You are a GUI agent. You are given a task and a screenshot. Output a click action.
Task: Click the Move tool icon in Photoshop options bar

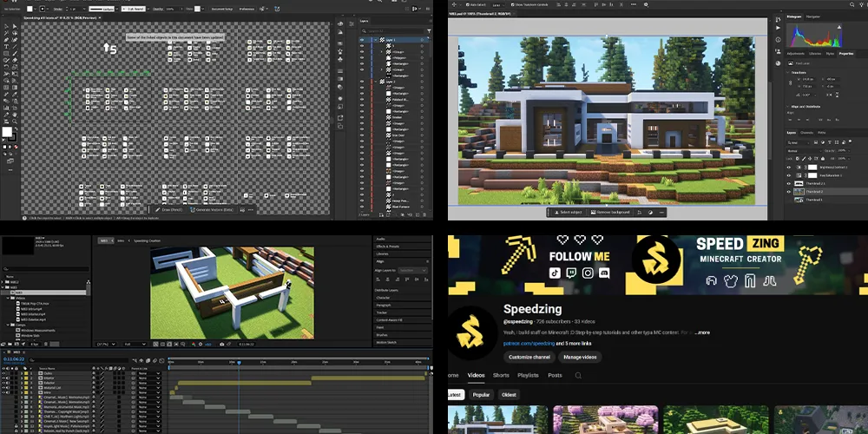(x=455, y=4)
